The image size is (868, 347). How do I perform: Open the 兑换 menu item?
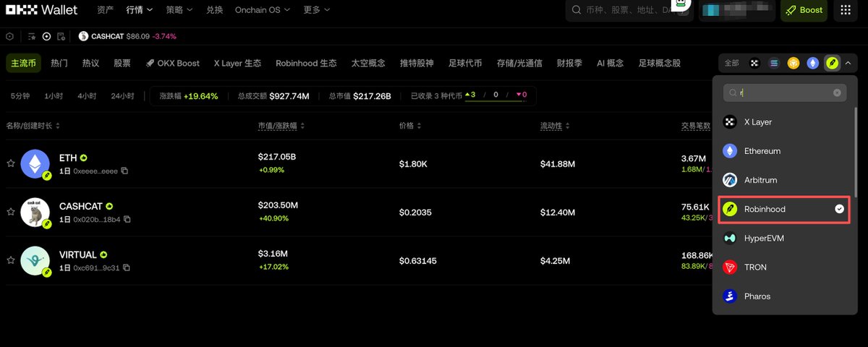(x=214, y=10)
